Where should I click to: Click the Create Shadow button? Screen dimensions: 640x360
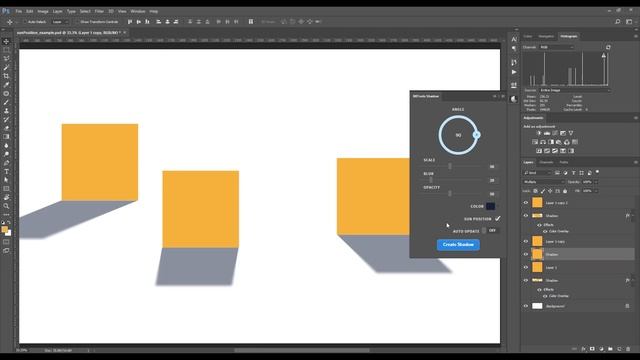[x=458, y=244]
